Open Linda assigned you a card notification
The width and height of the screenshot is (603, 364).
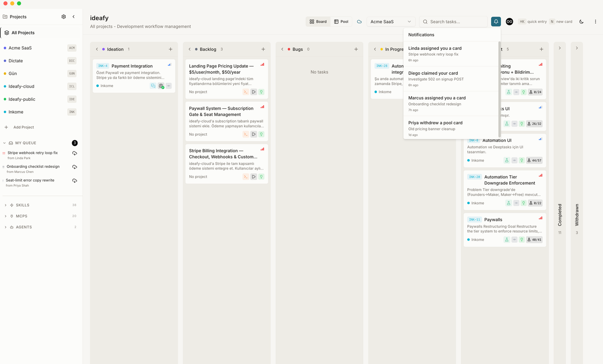pos(451,54)
